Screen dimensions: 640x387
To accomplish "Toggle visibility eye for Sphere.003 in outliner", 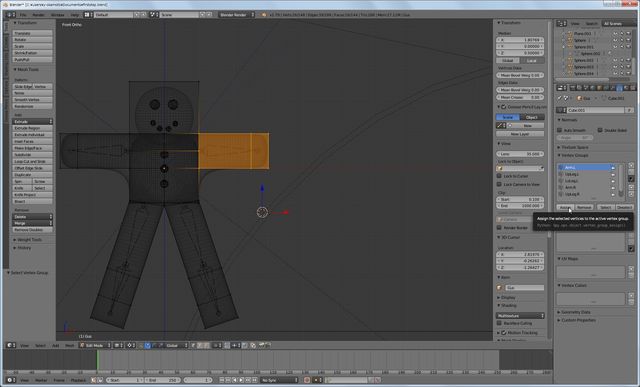I will coord(615,67).
